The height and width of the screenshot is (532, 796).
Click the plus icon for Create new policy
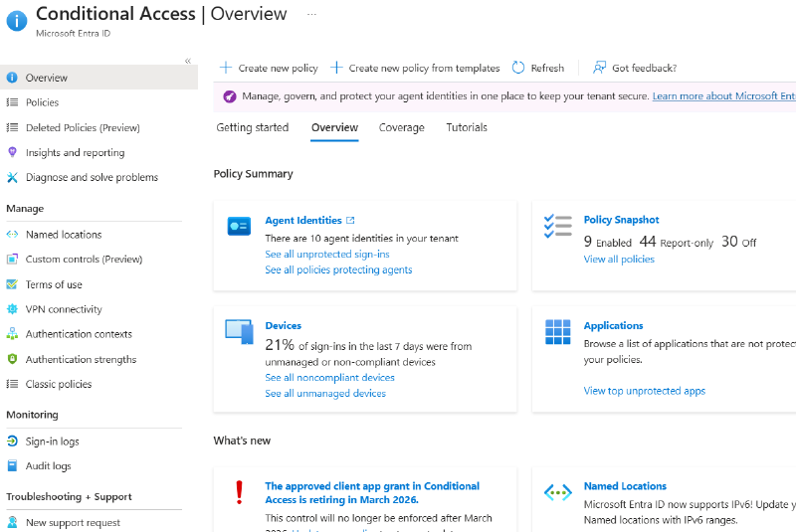226,68
